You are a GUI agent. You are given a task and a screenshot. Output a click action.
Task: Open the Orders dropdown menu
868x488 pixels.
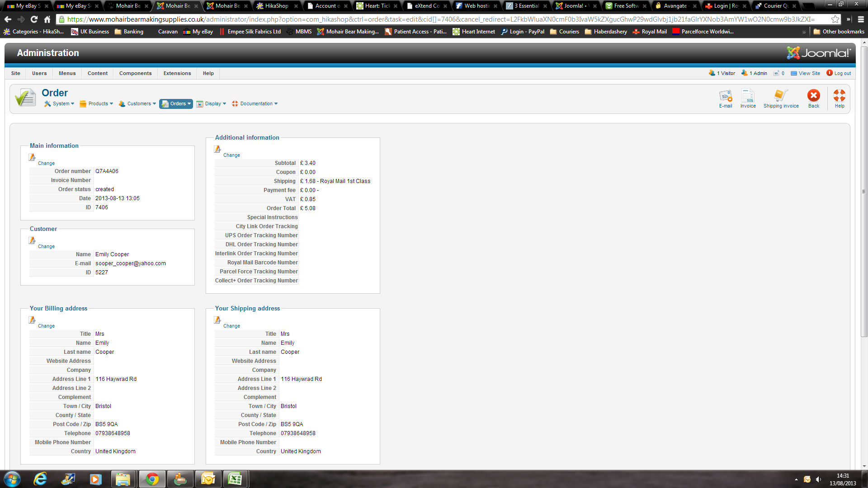[176, 104]
